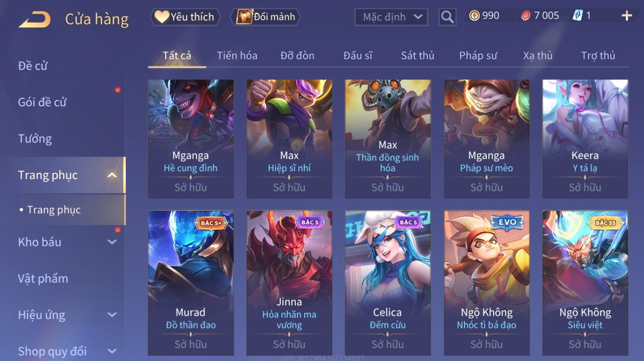Viewport: 644px width, 361px height.
Task: Open the search magnifier icon
Action: pyautogui.click(x=447, y=17)
